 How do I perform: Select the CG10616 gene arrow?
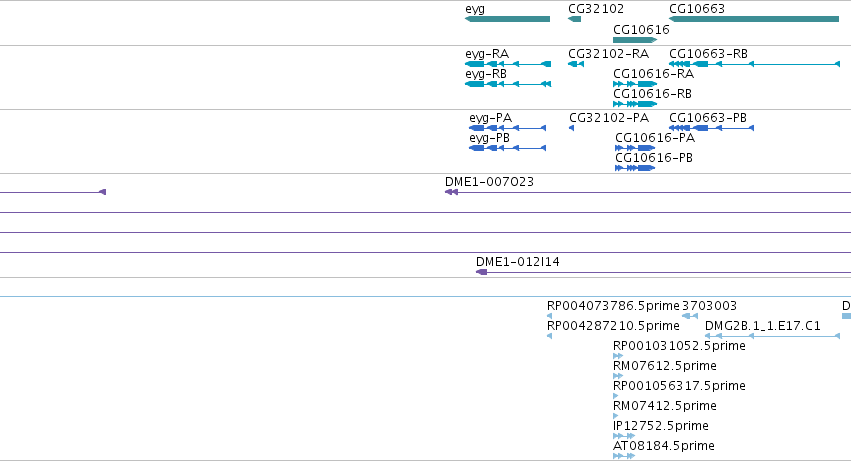coord(635,40)
